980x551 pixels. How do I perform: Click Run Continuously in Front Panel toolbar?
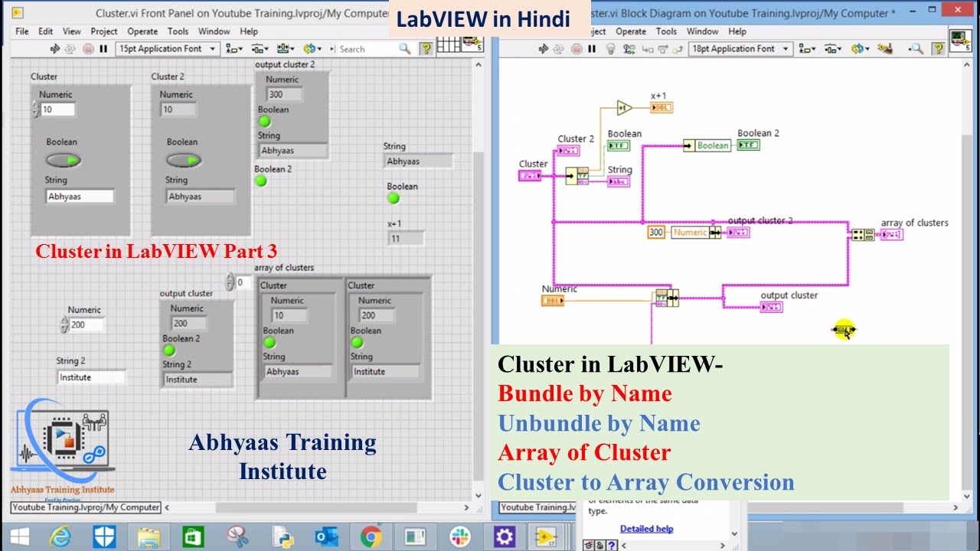(70, 49)
